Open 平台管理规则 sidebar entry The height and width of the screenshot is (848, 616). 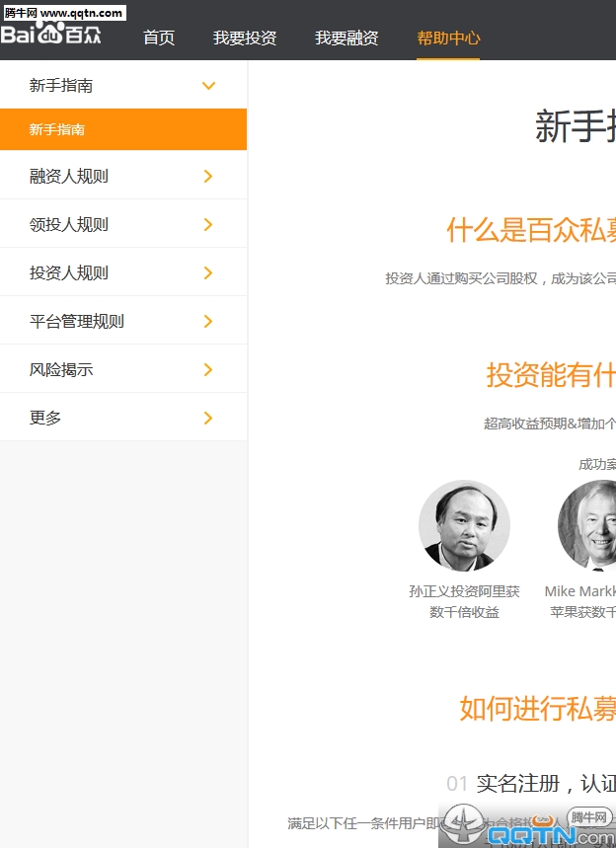click(77, 322)
